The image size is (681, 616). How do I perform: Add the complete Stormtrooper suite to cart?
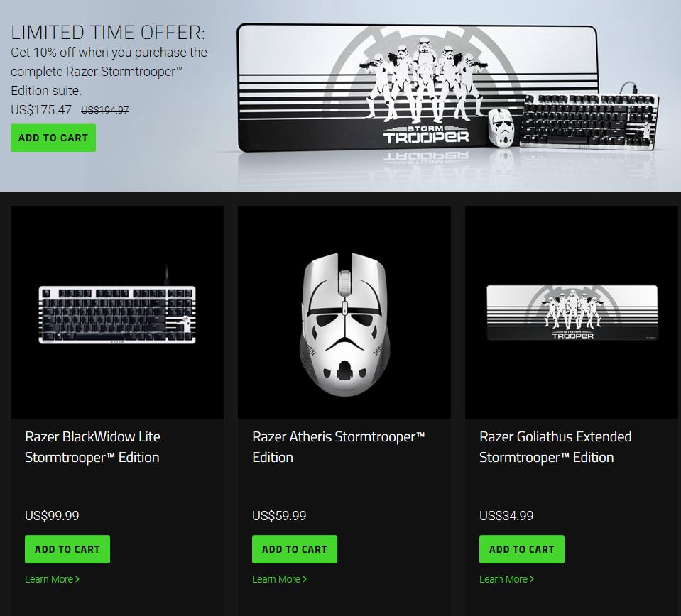pyautogui.click(x=53, y=138)
